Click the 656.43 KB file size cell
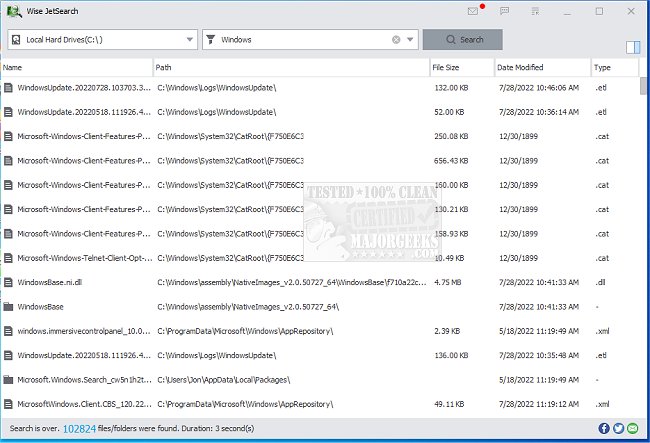The height and width of the screenshot is (443, 650). 451,161
